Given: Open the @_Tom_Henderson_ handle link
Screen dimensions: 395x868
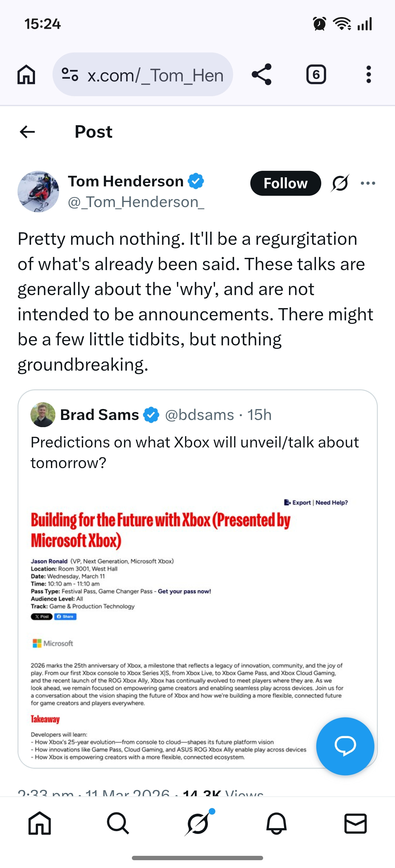Looking at the screenshot, I should 136,202.
